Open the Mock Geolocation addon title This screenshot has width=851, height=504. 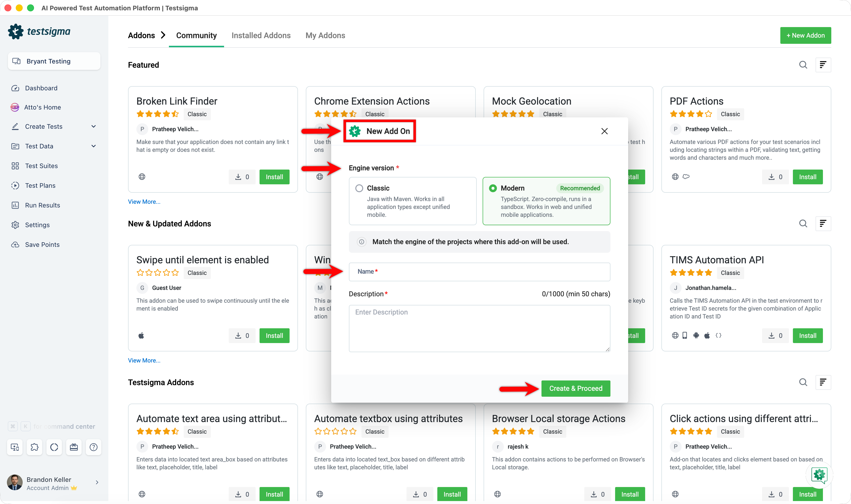531,101
